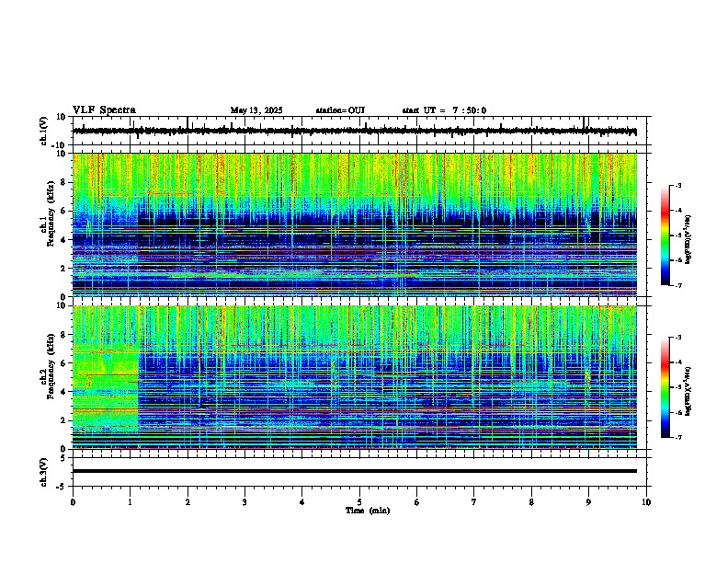Click inside the ch.1 spectrogram panel
The image size is (728, 563).
(x=355, y=224)
